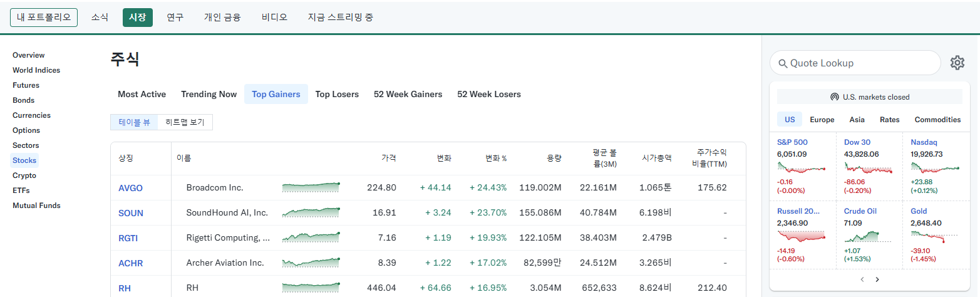Go to Crypto in the sidebar
Viewport: 980px width, 297px height.
click(24, 175)
